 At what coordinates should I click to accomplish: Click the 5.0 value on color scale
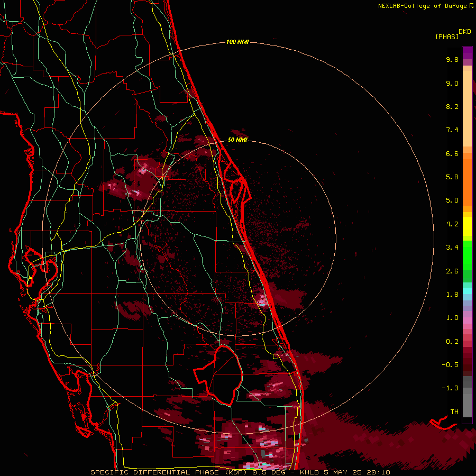(452, 200)
